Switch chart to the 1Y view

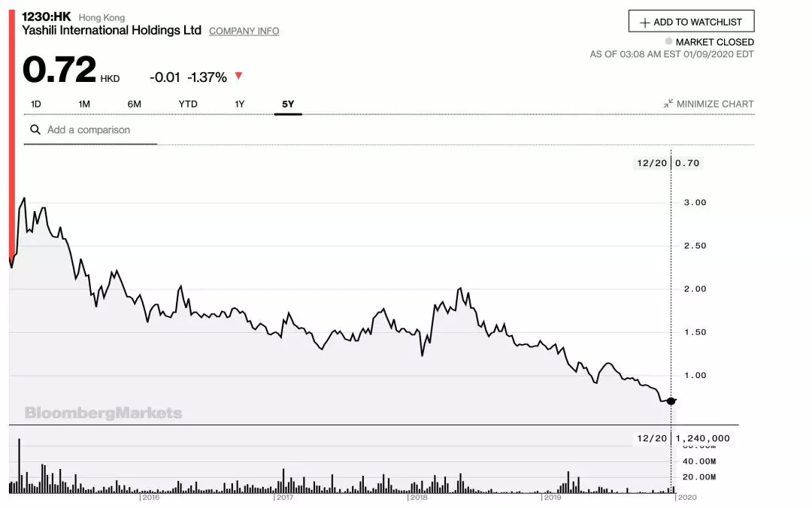(x=240, y=104)
